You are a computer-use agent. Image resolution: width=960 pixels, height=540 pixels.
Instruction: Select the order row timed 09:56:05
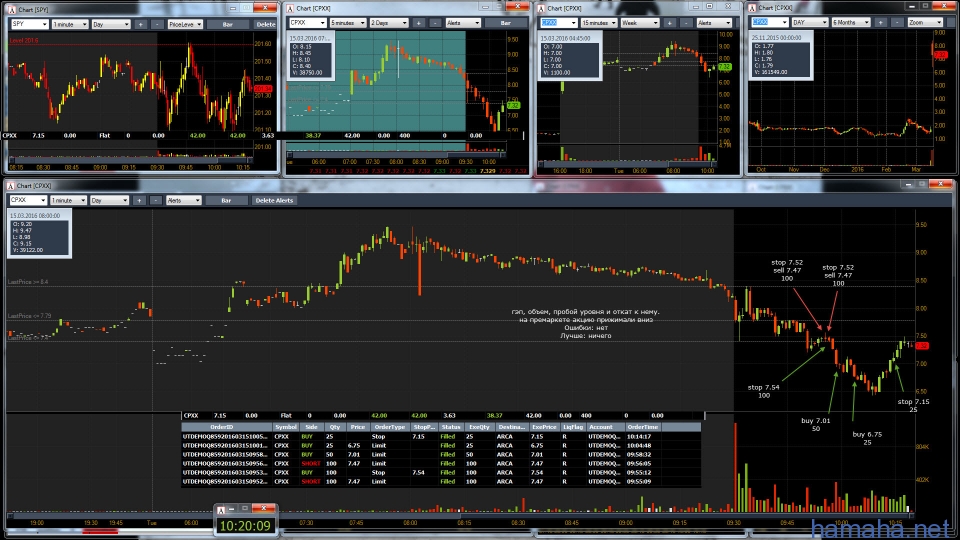(441, 463)
